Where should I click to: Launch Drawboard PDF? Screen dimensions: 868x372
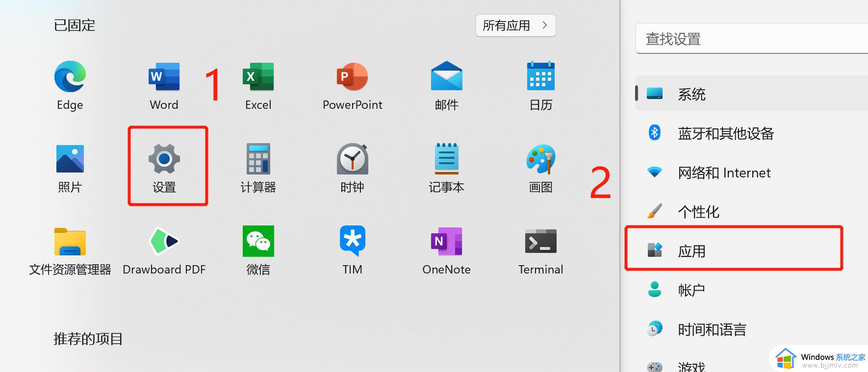(164, 241)
